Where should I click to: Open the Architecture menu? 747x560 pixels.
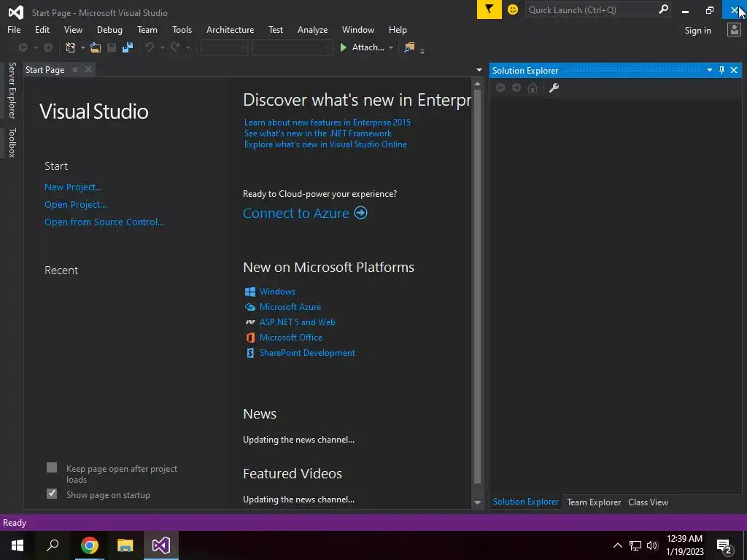coord(230,30)
